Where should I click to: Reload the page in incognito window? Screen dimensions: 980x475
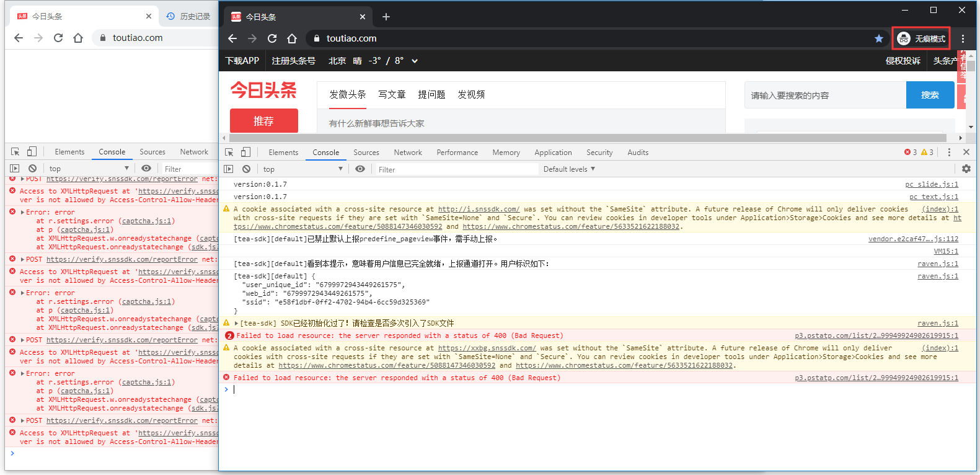tap(272, 38)
